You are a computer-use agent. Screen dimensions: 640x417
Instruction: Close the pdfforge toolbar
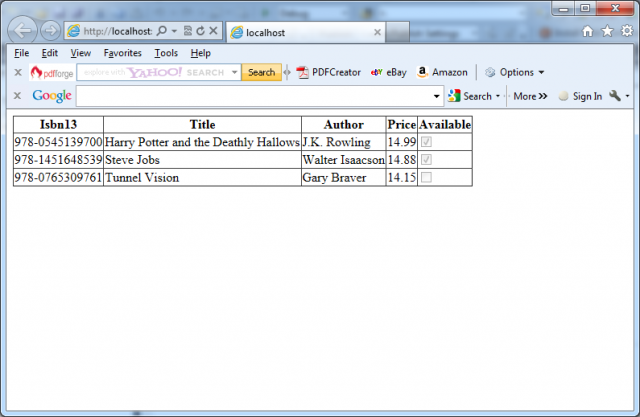18,73
